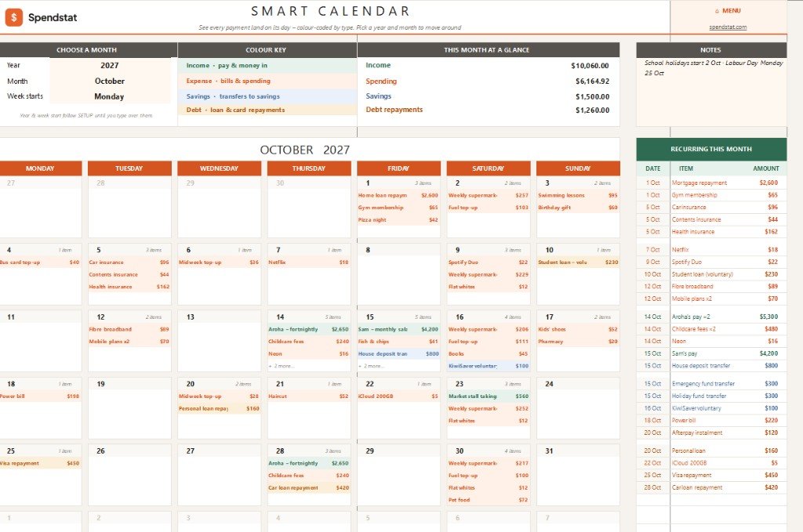The width and height of the screenshot is (803, 532).
Task: Click the MONDAY column header
Action: 40,168
